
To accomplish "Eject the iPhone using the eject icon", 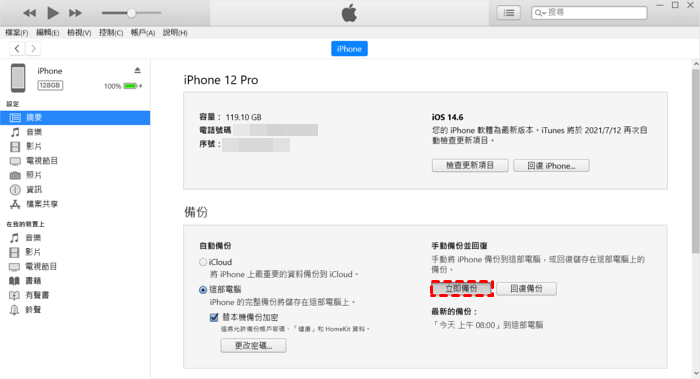I will (x=138, y=70).
